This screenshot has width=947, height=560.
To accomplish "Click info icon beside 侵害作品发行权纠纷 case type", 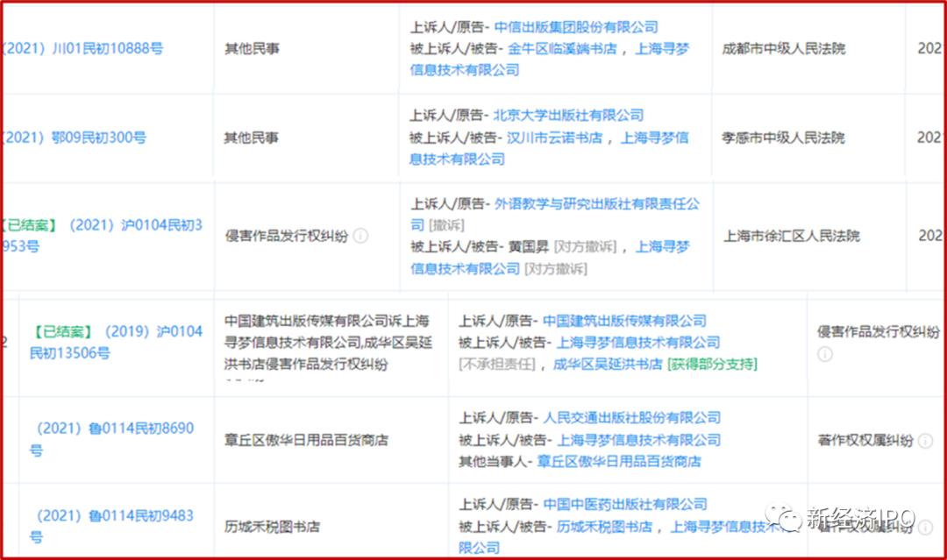I will pos(360,237).
